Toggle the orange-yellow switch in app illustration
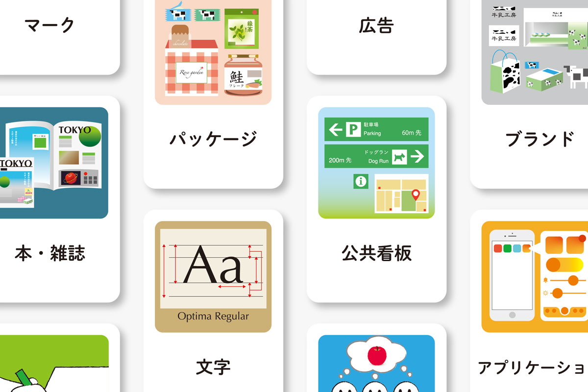Screen dimensions: 588x392 564,264
